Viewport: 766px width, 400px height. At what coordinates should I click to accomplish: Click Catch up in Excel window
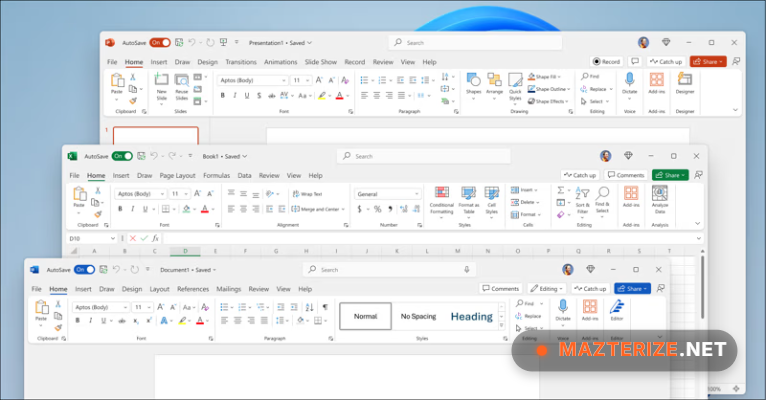[x=580, y=175]
